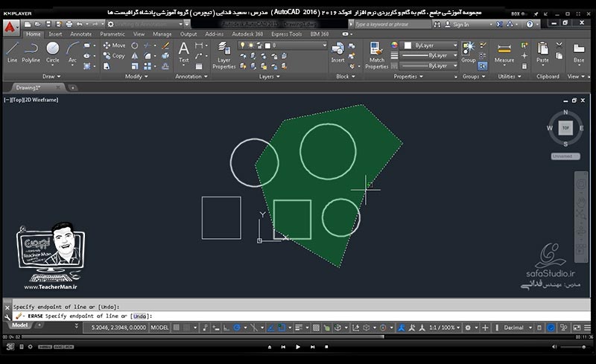
Task: Toggle lineweight display in status bar
Action: point(299,328)
